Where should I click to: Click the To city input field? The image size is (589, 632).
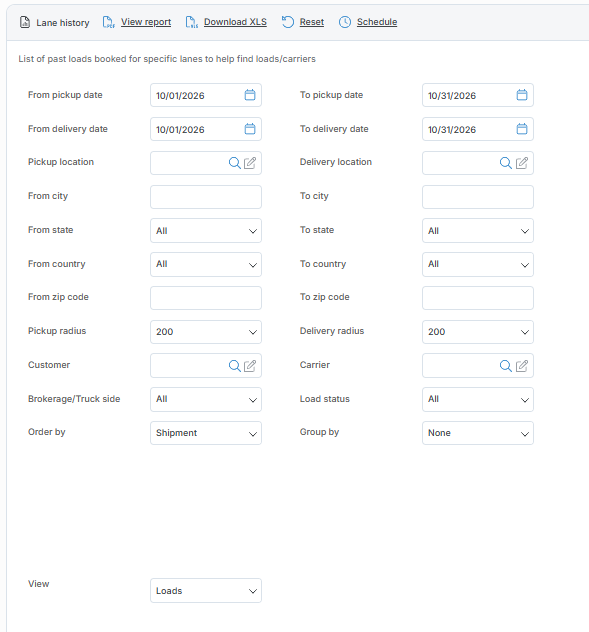tap(478, 197)
